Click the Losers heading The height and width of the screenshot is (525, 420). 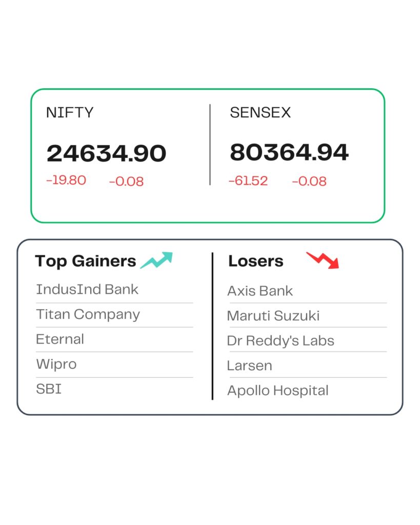[x=256, y=261]
